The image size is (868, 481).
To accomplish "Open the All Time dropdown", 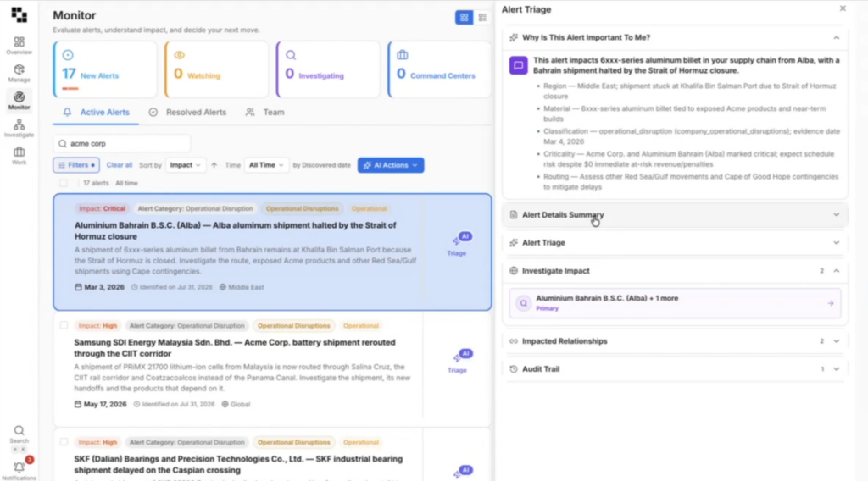I will pyautogui.click(x=266, y=165).
